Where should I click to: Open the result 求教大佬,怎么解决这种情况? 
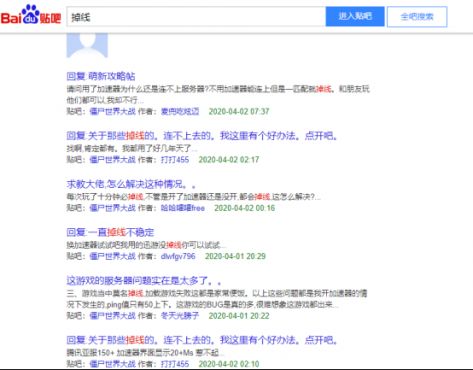[x=131, y=184]
